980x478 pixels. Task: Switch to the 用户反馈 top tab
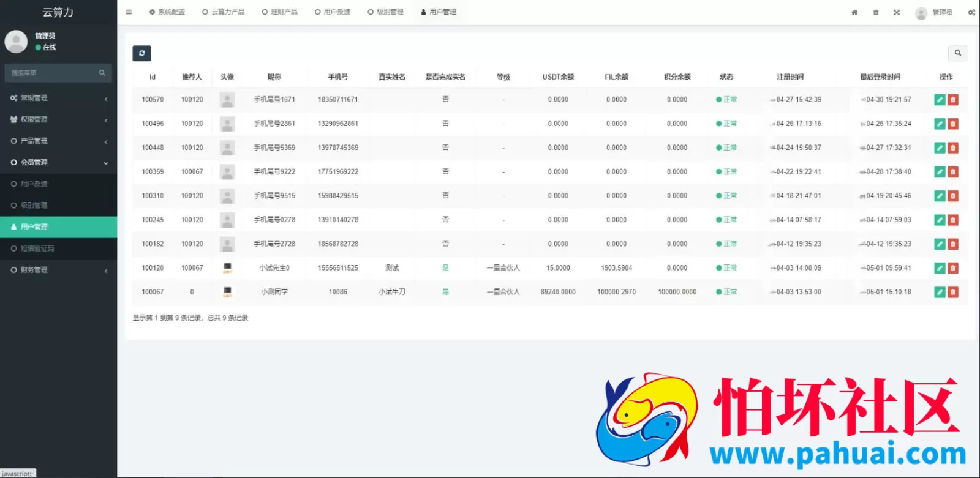pos(333,12)
